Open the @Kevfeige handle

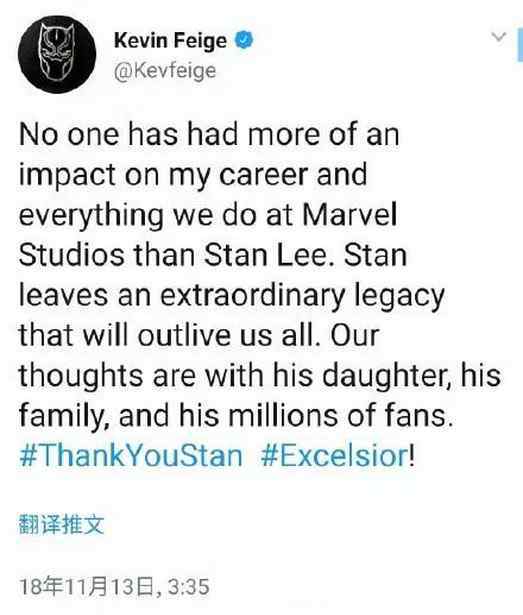coord(165,71)
